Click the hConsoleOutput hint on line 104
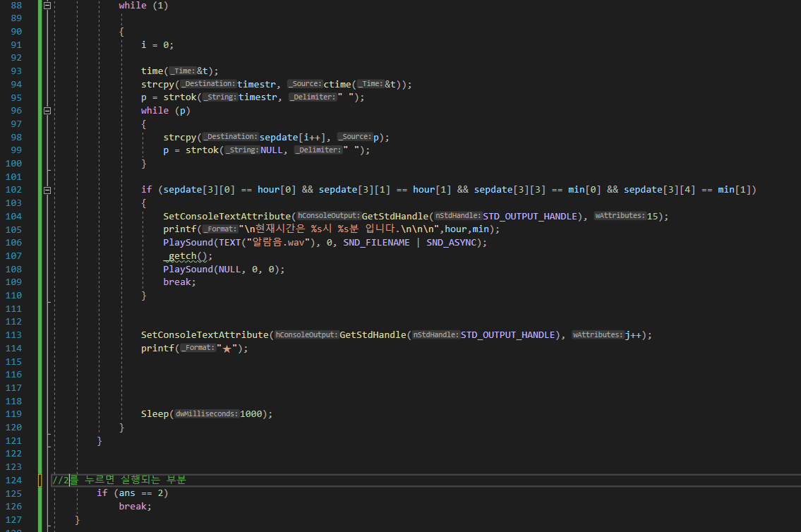801x532 pixels. click(x=328, y=216)
